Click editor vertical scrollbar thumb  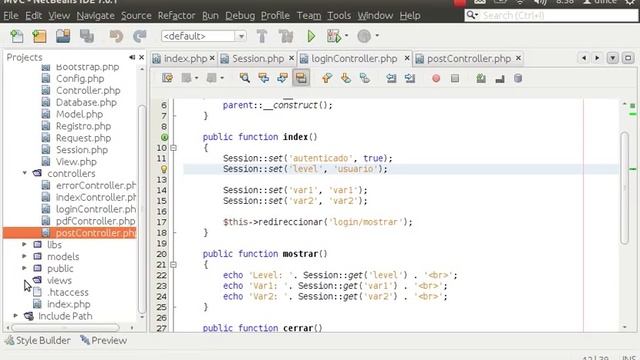[x=624, y=188]
